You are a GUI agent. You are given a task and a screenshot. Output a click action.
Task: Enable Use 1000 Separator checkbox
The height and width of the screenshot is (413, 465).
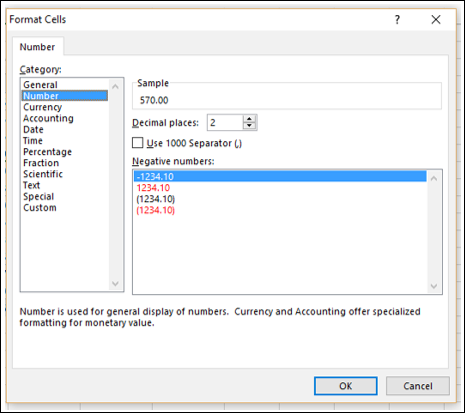(137, 143)
